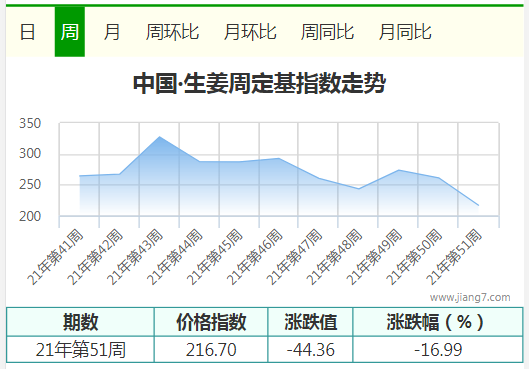Image resolution: width=529 pixels, height=369 pixels.
Task: Click the change value -44.36
Action: [311, 349]
